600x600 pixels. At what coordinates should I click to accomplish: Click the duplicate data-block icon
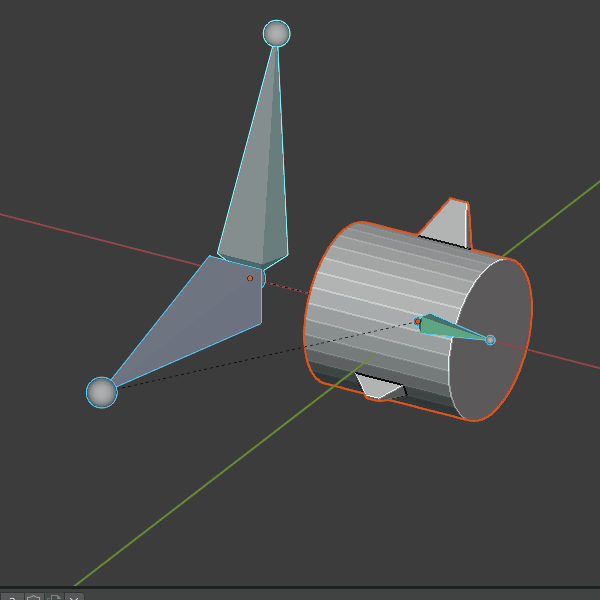[55, 597]
